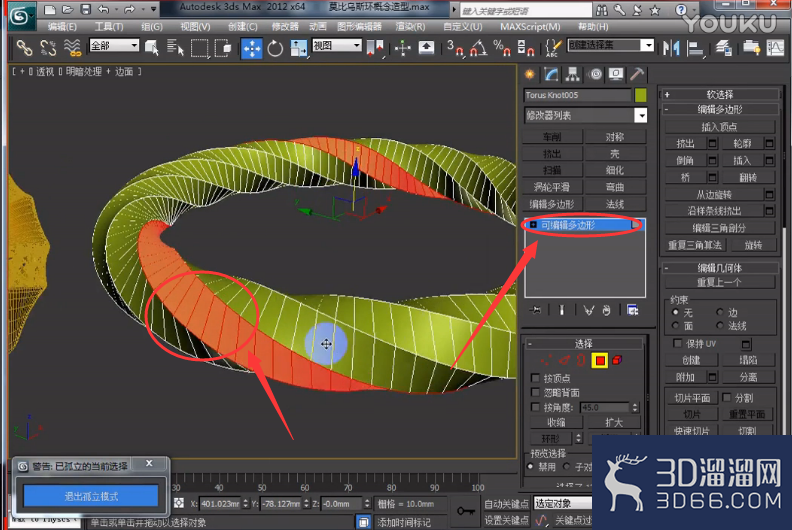792x530 pixels.
Task: Click the 涡轮平滑 modifier button
Action: [x=552, y=187]
